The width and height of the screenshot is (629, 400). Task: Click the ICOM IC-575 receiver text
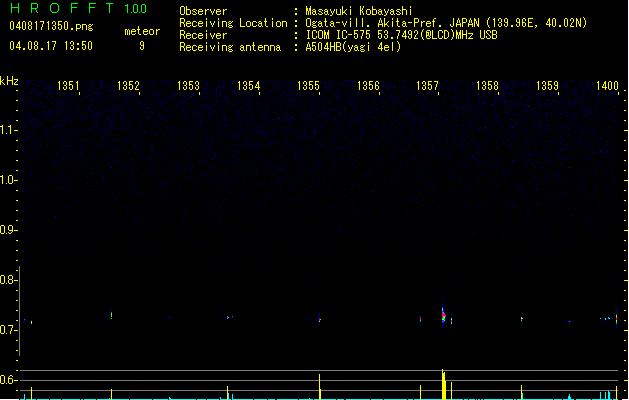click(401, 35)
